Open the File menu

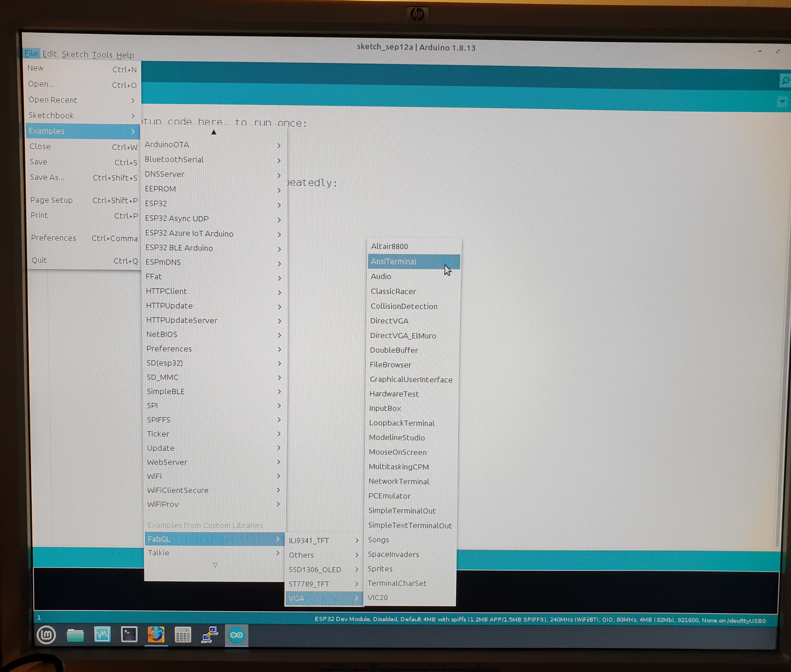pyautogui.click(x=31, y=53)
